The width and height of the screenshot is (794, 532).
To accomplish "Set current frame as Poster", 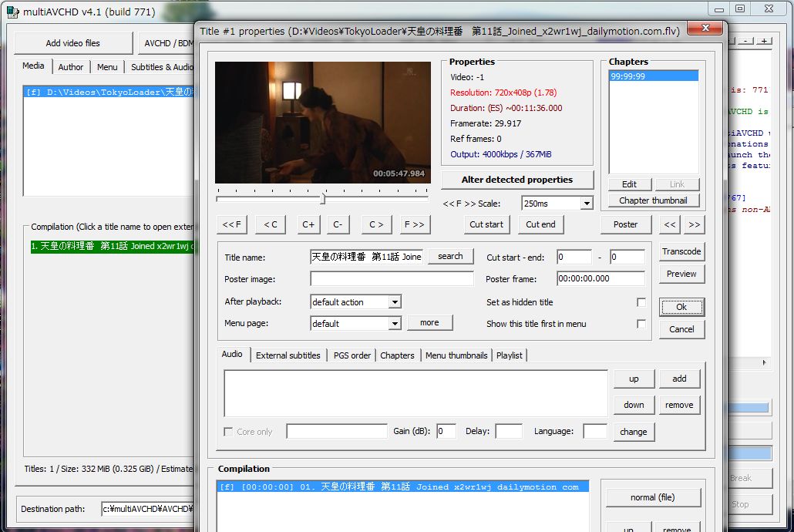I will [626, 224].
